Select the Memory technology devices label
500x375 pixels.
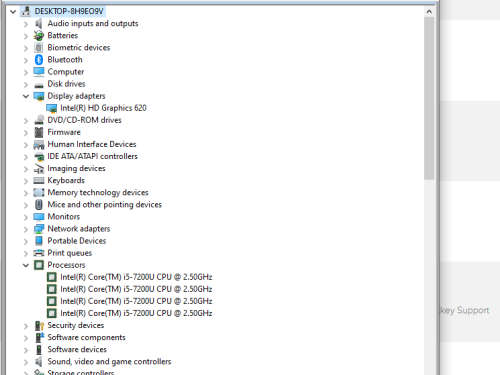(x=98, y=193)
